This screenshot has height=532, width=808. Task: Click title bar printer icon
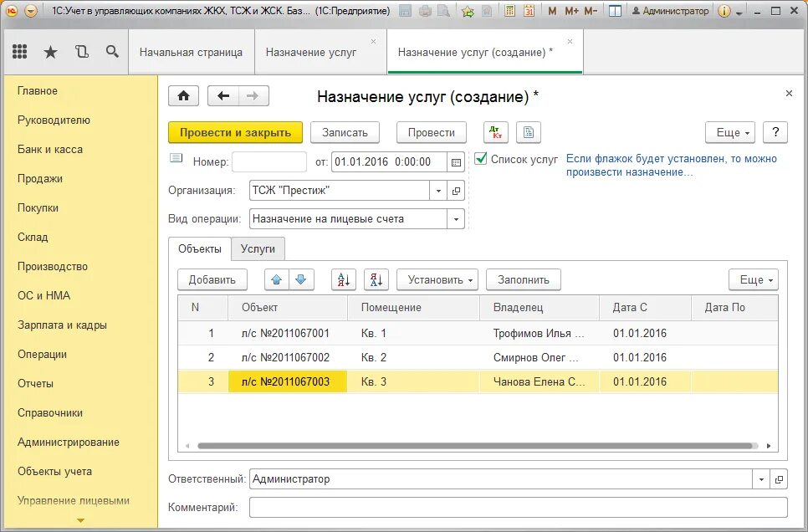tap(425, 10)
